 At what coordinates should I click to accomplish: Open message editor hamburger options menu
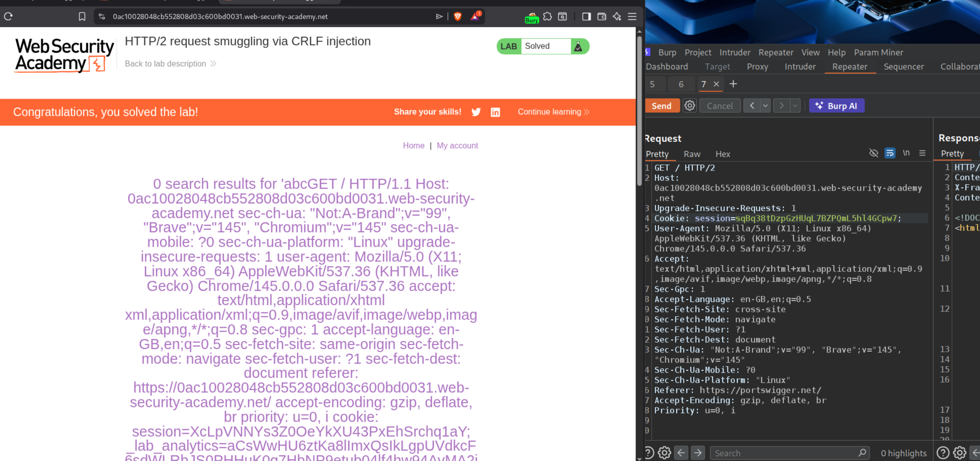[922, 153]
